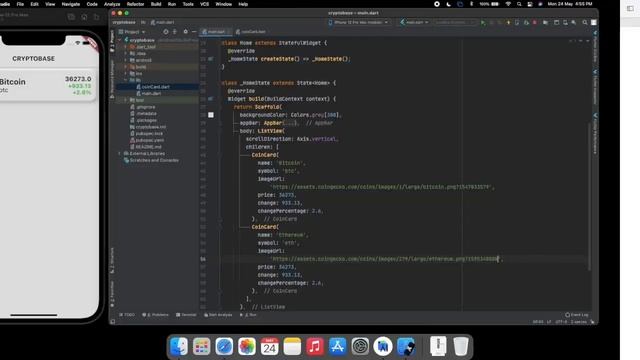640x360 pixels.
Task: Collapse the lib folder
Action: coord(126,80)
